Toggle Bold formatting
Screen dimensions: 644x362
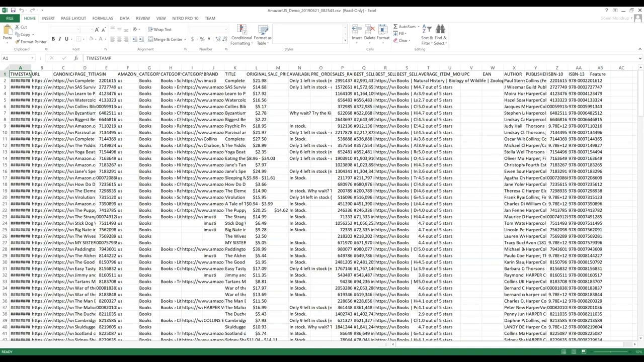pos(53,39)
